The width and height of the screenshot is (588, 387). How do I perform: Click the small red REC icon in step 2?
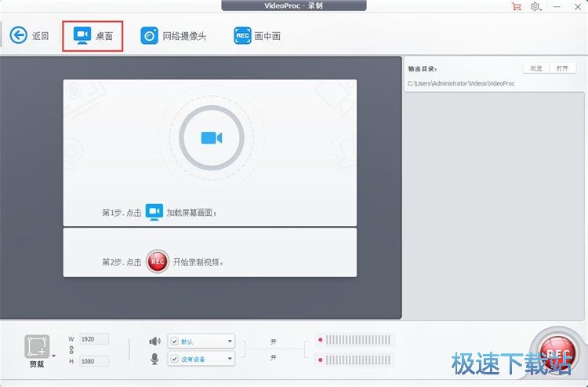coord(157,261)
